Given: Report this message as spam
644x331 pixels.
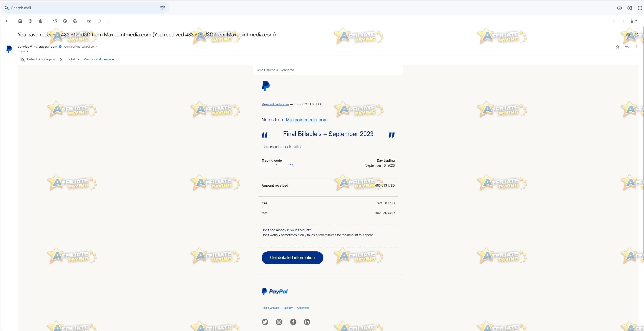Looking at the screenshot, I should 30,21.
